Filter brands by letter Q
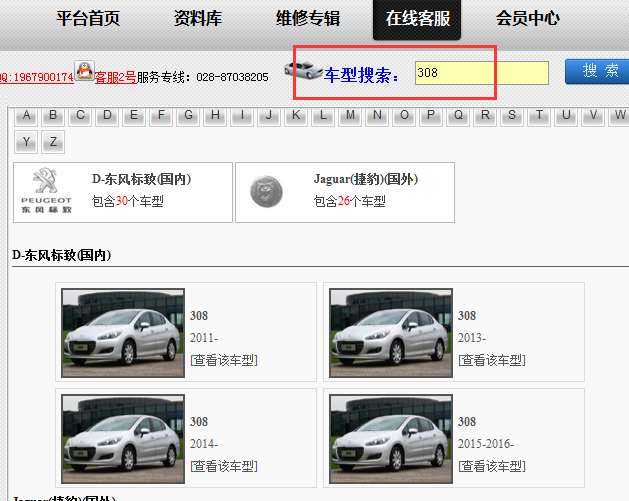This screenshot has height=501, width=629. pyautogui.click(x=458, y=116)
